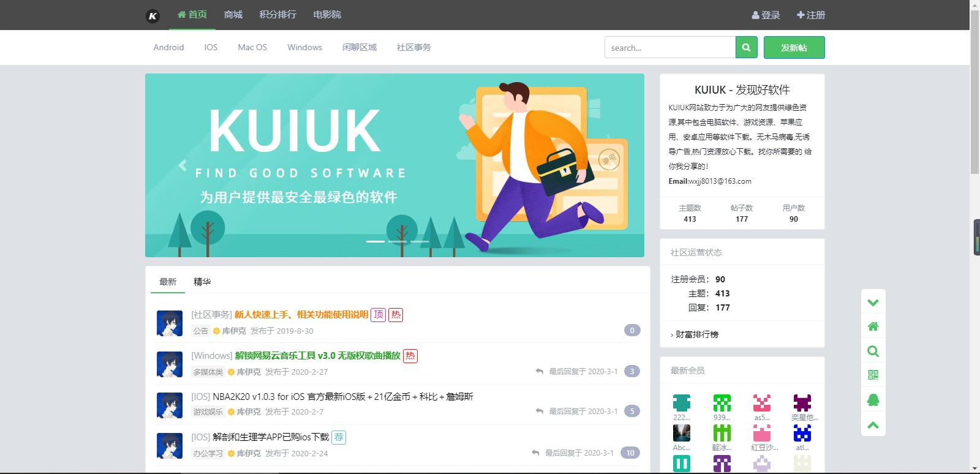The image size is (980, 474).
Task: Click reply count 10 badge
Action: point(630,453)
